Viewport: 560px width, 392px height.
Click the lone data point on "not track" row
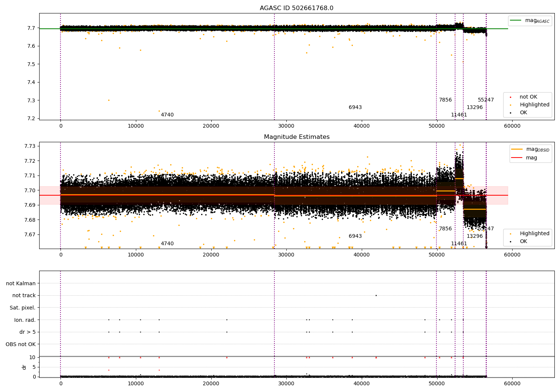376,295
